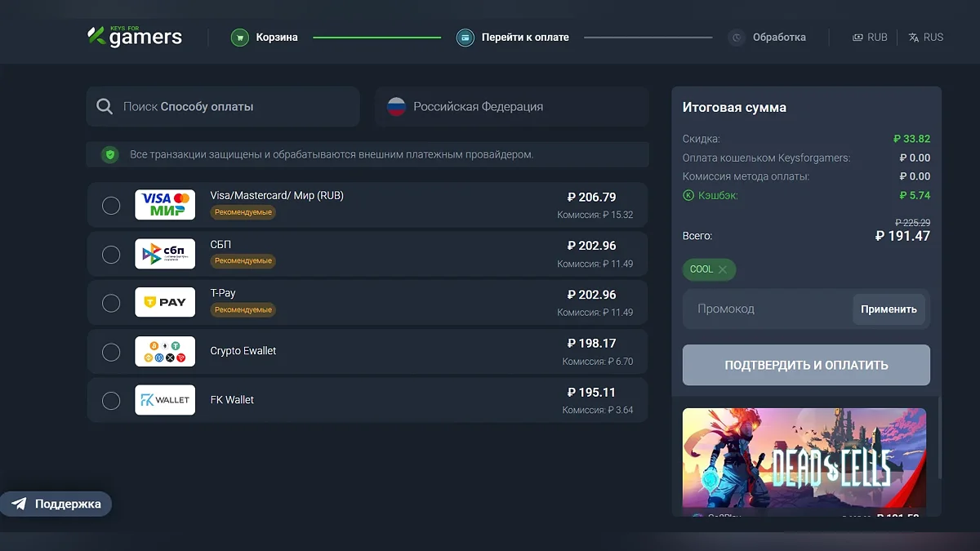
Task: Select the СБП radio button
Action: pos(111,255)
